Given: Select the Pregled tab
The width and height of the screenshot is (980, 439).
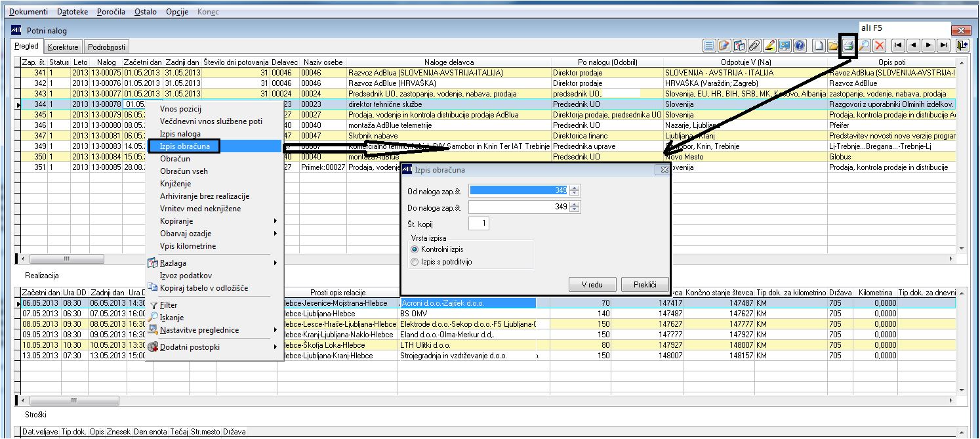Looking at the screenshot, I should pos(27,47).
